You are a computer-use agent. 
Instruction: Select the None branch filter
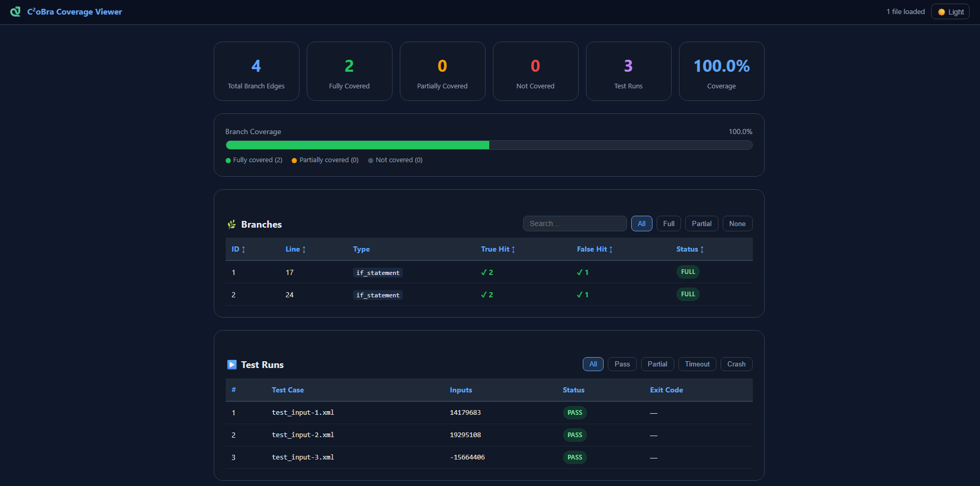[x=737, y=224]
